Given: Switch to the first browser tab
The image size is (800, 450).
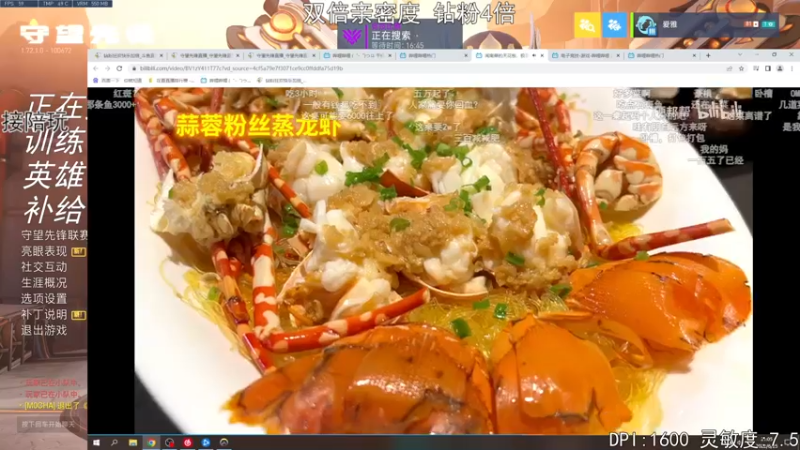Looking at the screenshot, I should (x=129, y=55).
